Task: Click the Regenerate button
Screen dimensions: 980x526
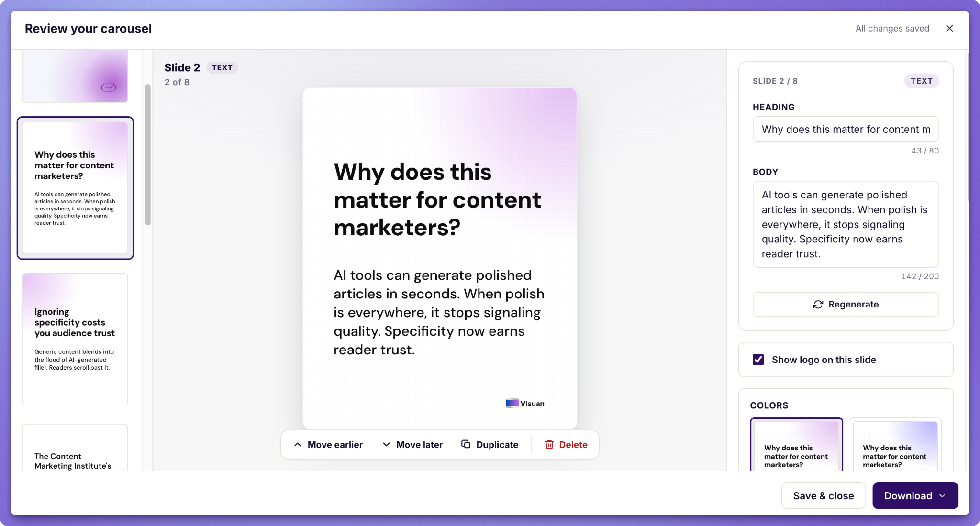Action: [846, 305]
